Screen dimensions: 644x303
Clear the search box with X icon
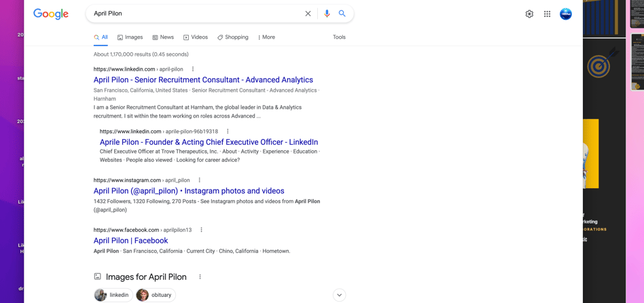[308, 14]
